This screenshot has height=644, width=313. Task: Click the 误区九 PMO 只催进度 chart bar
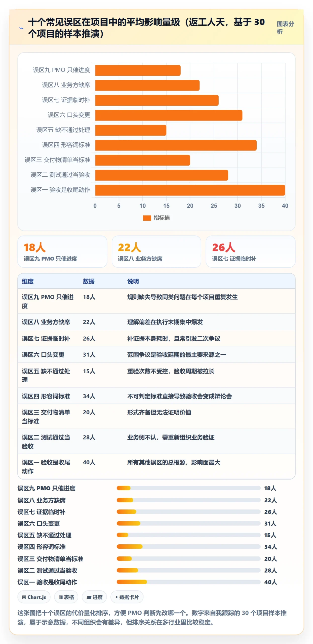pos(138,70)
